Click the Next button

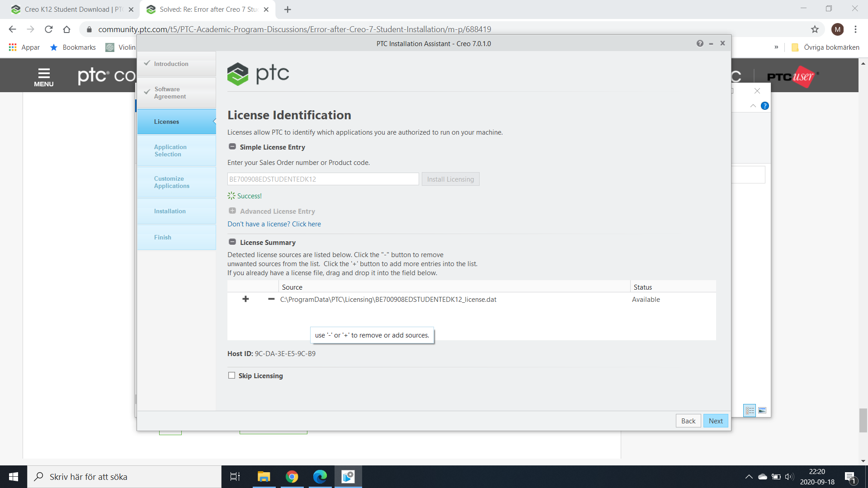[x=716, y=421]
